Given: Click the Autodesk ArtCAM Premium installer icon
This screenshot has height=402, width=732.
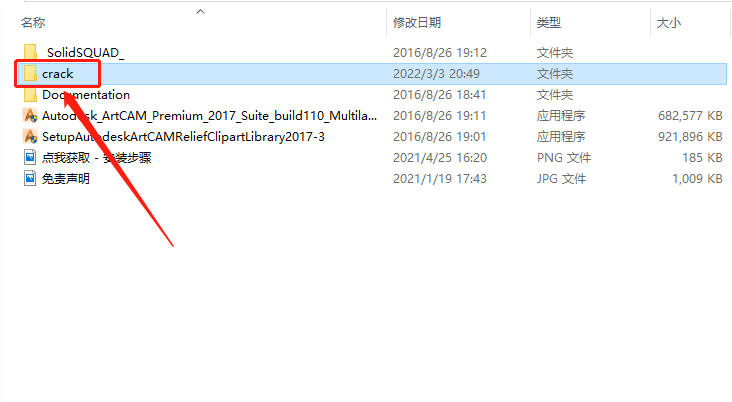Looking at the screenshot, I should tap(30, 115).
